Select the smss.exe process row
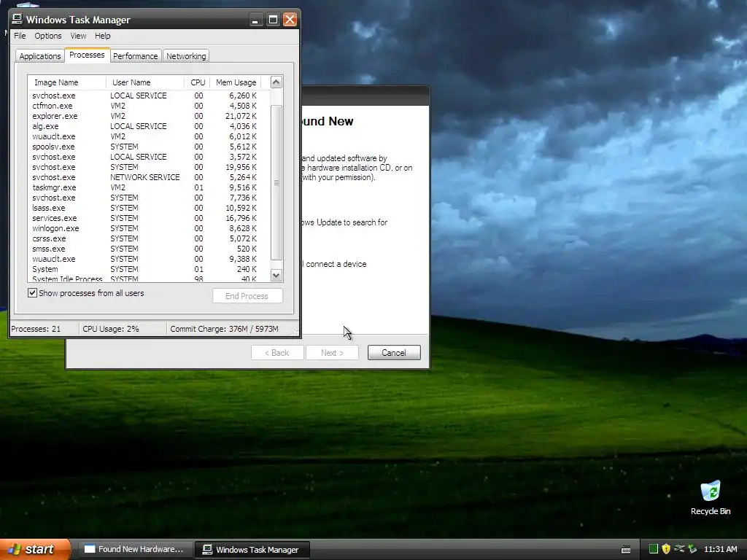Image resolution: width=747 pixels, height=560 pixels. coord(144,249)
